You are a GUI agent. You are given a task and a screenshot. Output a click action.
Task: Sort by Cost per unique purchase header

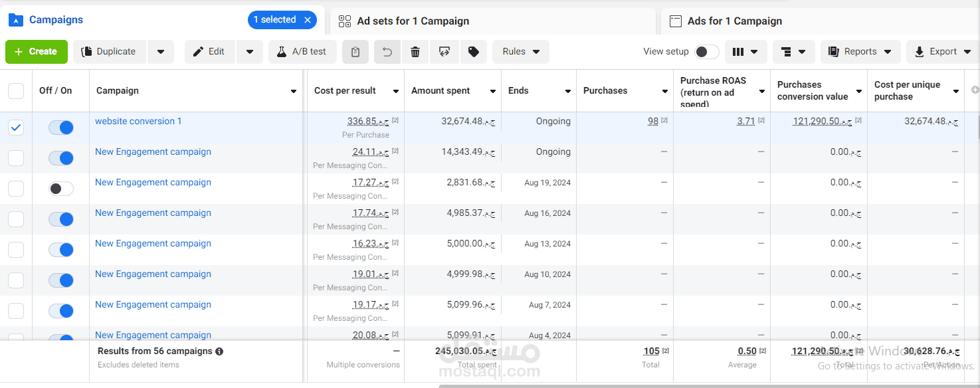(x=907, y=90)
